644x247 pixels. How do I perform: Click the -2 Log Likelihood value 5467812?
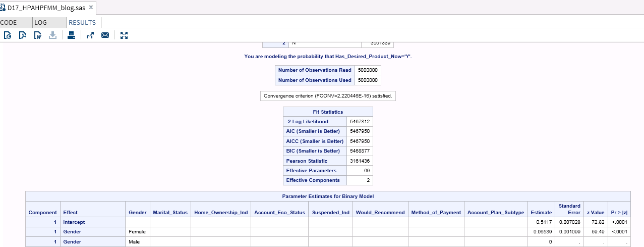360,122
